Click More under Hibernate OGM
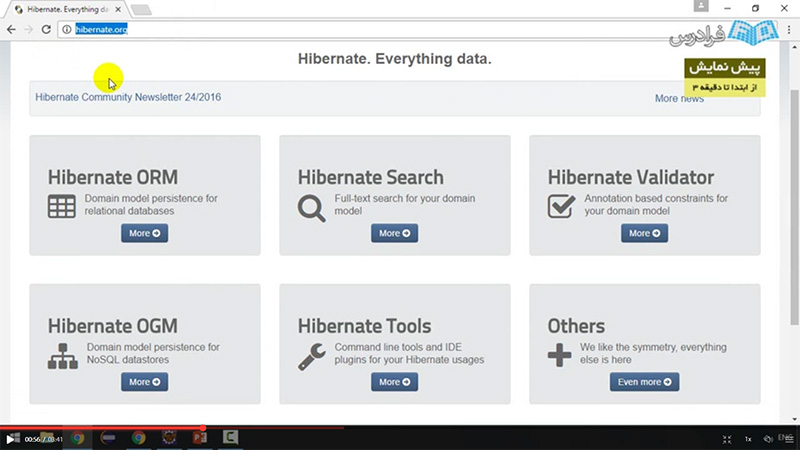This screenshot has height=450, width=800. 144,382
